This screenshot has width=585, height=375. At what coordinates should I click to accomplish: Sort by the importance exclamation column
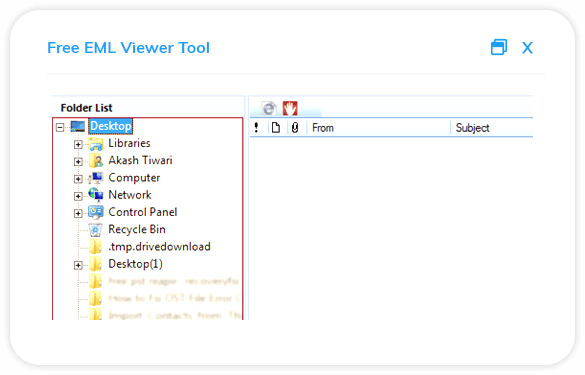point(256,128)
